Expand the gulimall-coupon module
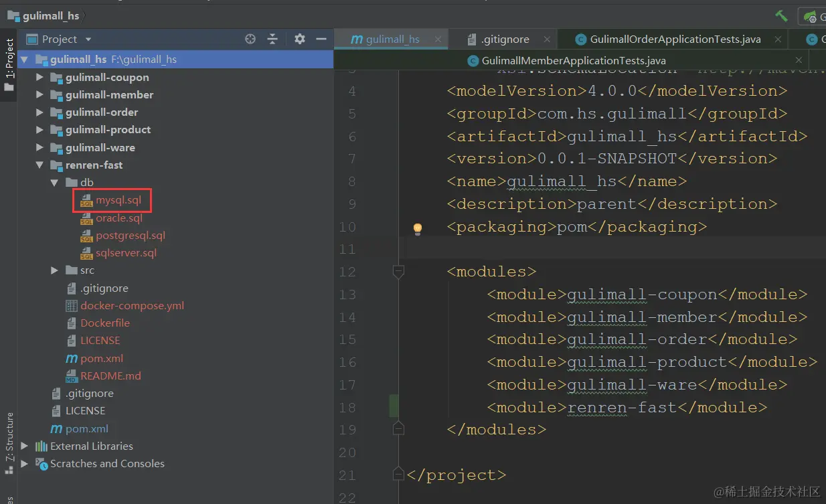826x504 pixels. coord(39,77)
